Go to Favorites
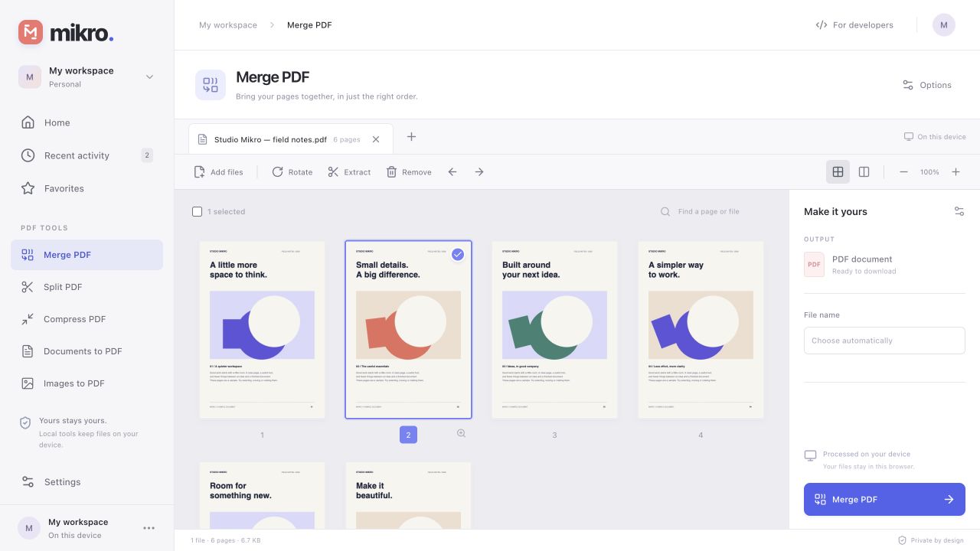 click(87, 188)
